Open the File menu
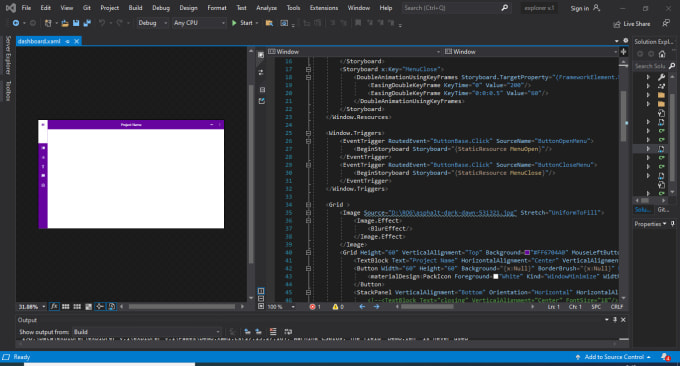This screenshot has height=366, width=680. [x=26, y=8]
